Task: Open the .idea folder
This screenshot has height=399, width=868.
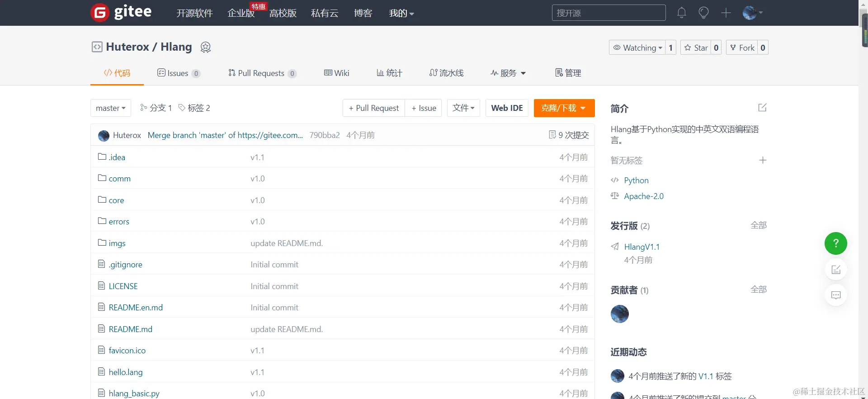Action: click(117, 157)
